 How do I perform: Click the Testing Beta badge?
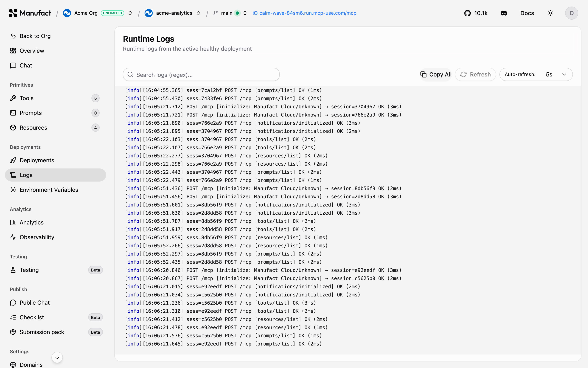click(96, 270)
